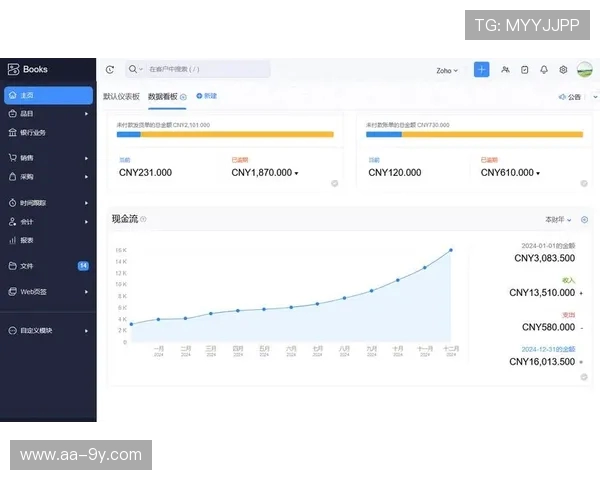Click the edit icon beside 数据看板 tab
The height and width of the screenshot is (480, 600).
[183, 97]
